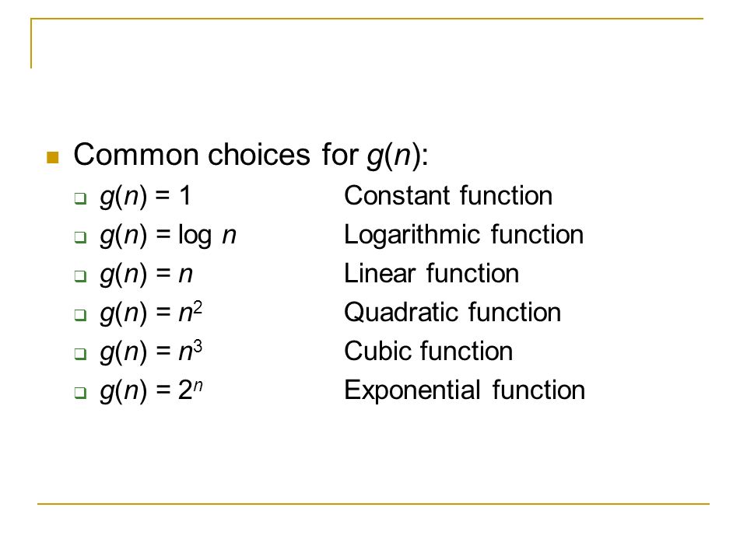Click the Exponential function label
This screenshot has width=747, height=560.
(x=465, y=390)
